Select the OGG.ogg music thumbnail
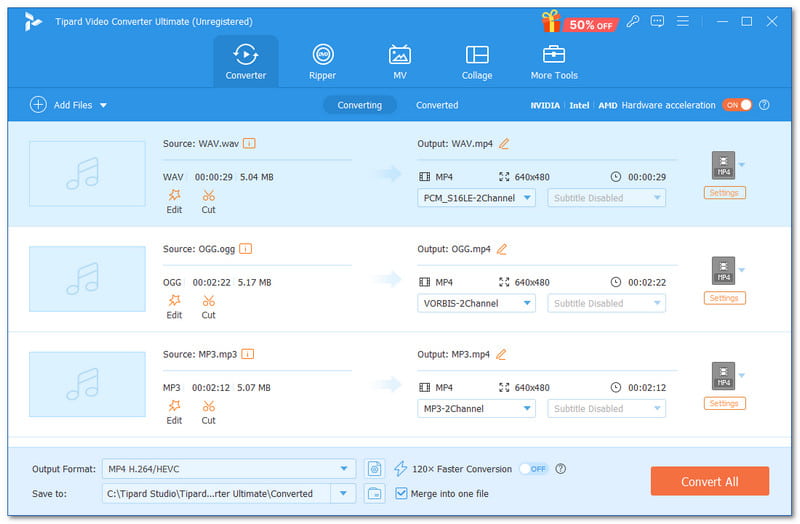The width and height of the screenshot is (800, 524). point(87,279)
